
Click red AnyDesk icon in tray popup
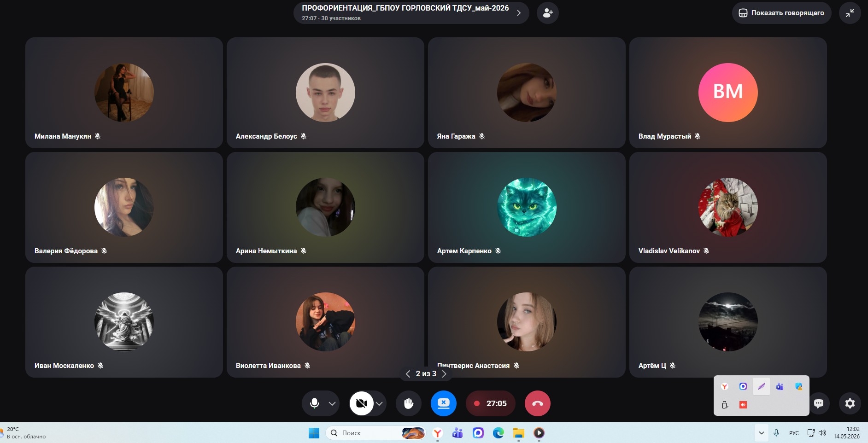(743, 405)
